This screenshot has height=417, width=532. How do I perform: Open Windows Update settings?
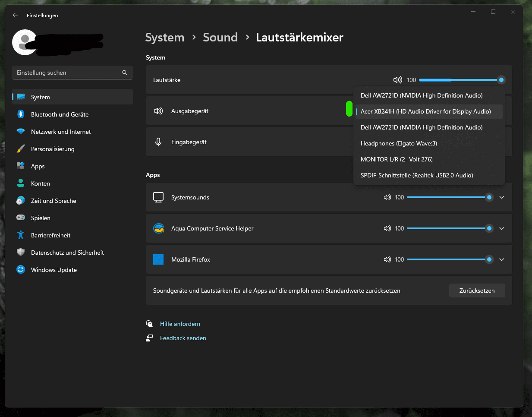tap(54, 270)
